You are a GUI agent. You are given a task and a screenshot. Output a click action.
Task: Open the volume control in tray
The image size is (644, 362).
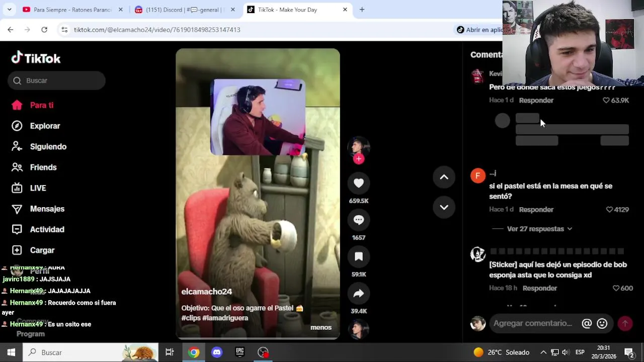click(566, 352)
